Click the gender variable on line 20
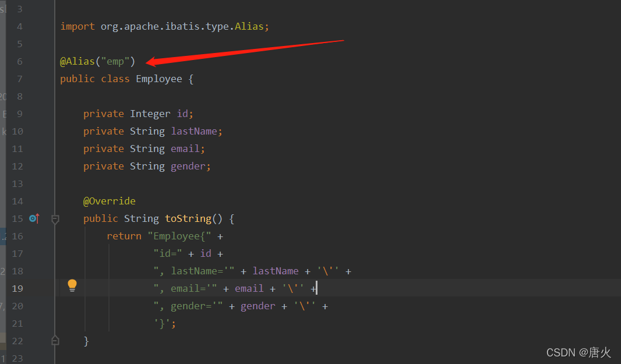 click(x=258, y=306)
